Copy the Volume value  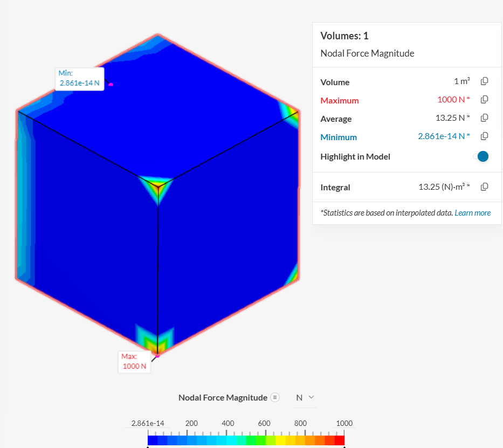coord(484,81)
